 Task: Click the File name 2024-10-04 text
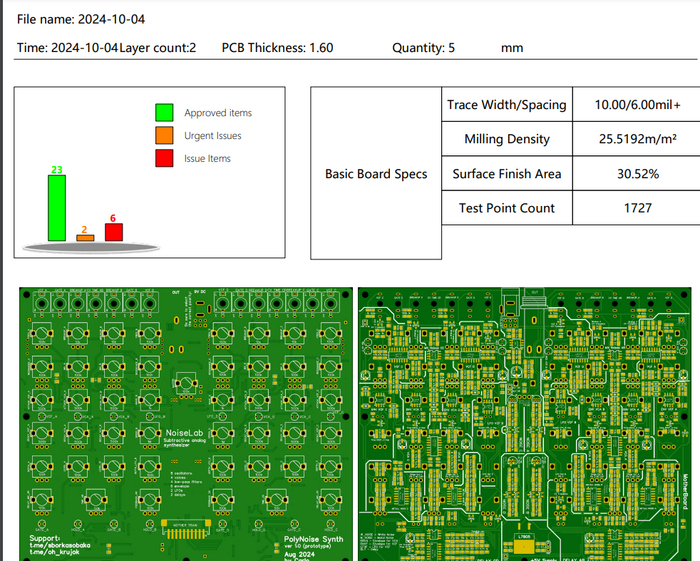88,19
